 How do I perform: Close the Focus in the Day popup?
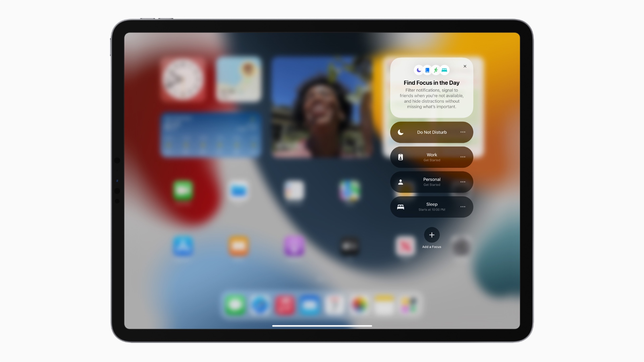coord(465,66)
